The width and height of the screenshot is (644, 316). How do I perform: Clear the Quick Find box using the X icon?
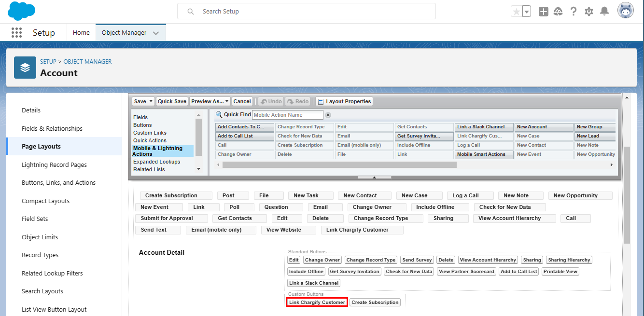point(328,115)
